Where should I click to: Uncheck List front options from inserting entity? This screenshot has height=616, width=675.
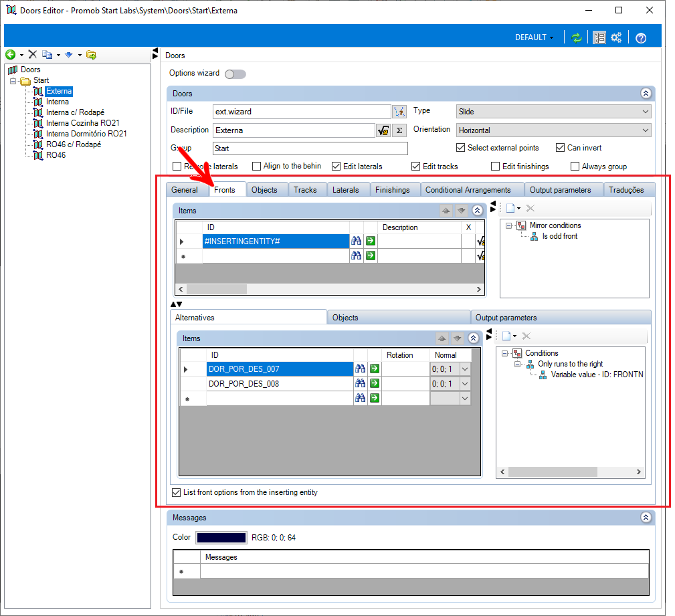tap(176, 492)
